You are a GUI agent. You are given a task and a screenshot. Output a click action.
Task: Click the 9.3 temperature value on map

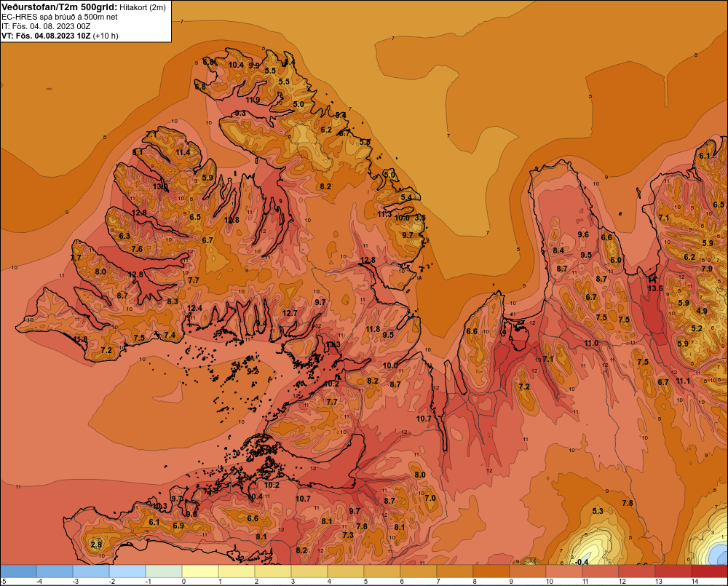(x=240, y=114)
